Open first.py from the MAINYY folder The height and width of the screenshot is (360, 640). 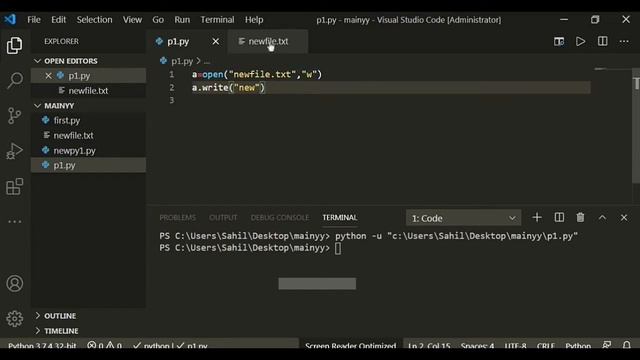pos(89,120)
